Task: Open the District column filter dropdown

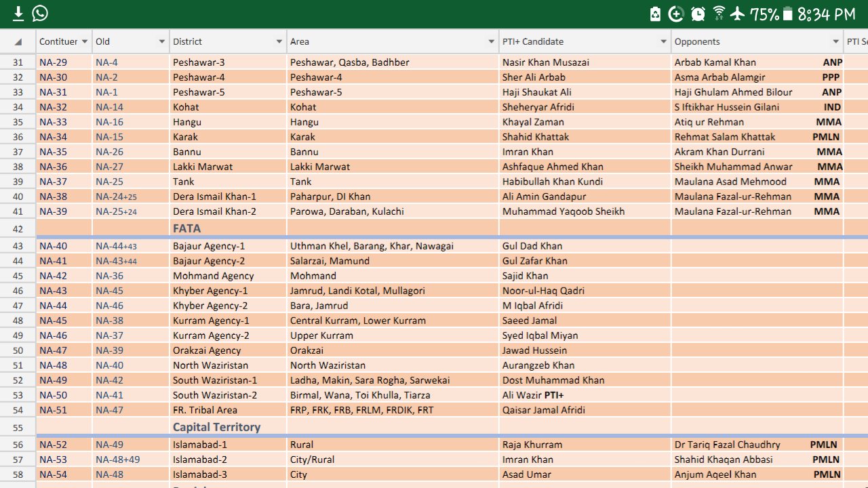Action: click(279, 42)
